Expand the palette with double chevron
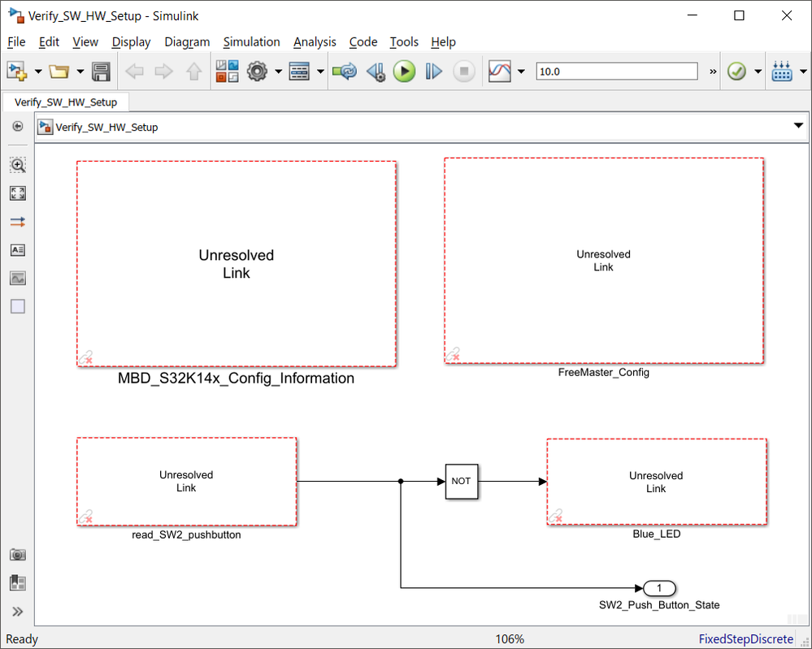 click(x=18, y=612)
